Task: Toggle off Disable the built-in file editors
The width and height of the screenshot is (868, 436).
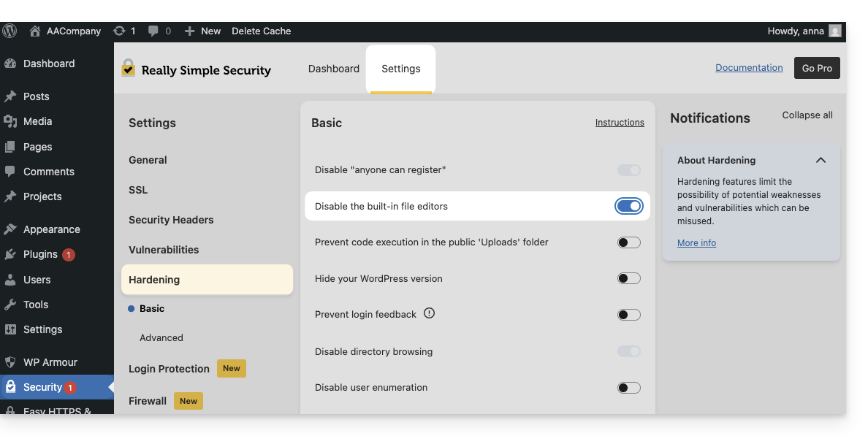Action: [628, 206]
